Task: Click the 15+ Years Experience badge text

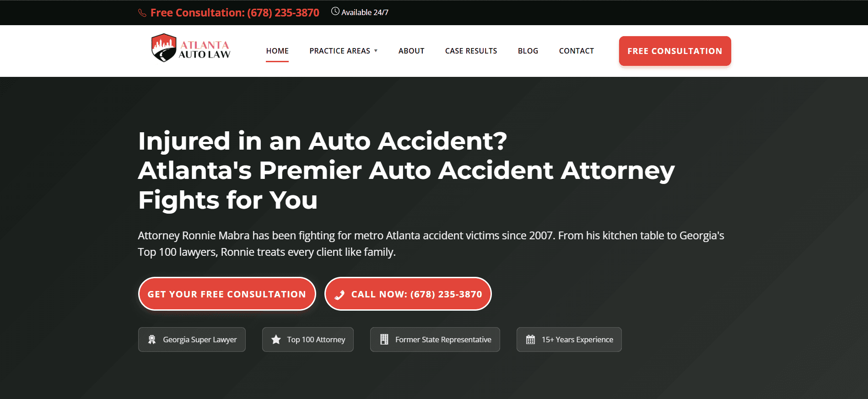Action: pyautogui.click(x=577, y=340)
